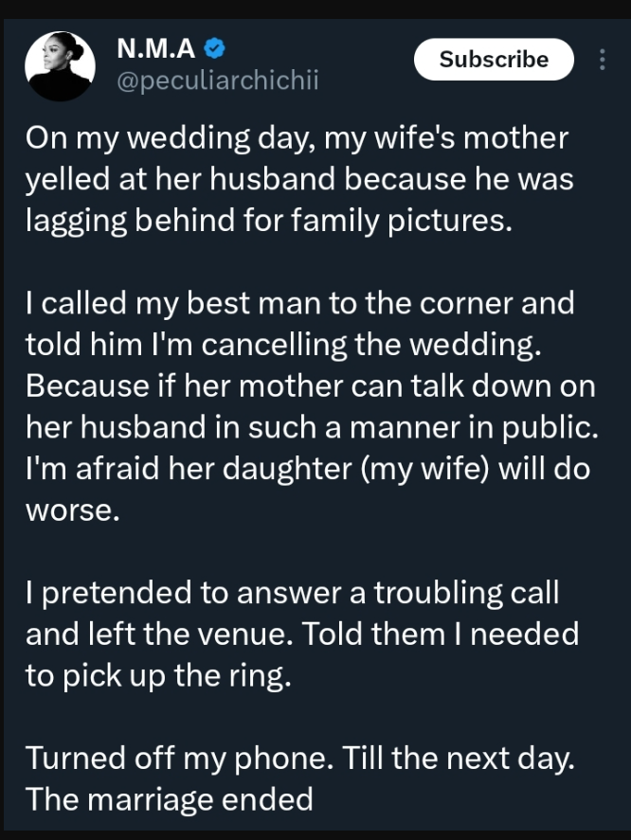The height and width of the screenshot is (840, 631).
Task: Open the N.M.A display name link
Action: (155, 48)
